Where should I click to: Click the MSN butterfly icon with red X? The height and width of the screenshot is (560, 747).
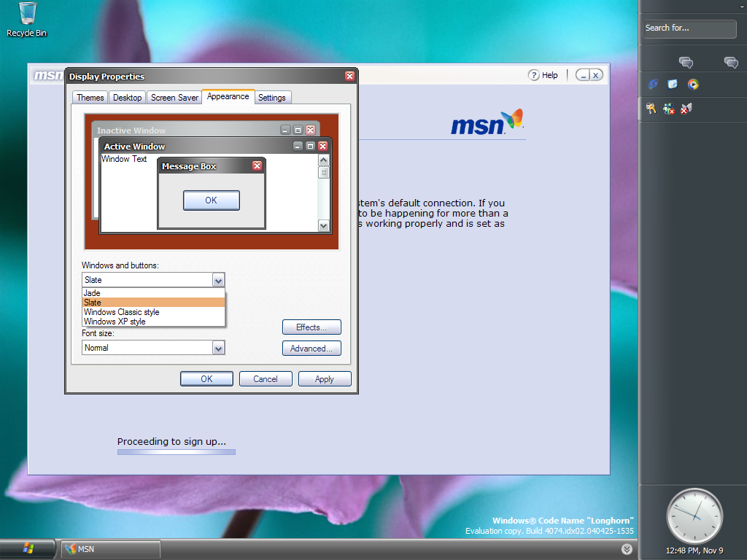686,109
